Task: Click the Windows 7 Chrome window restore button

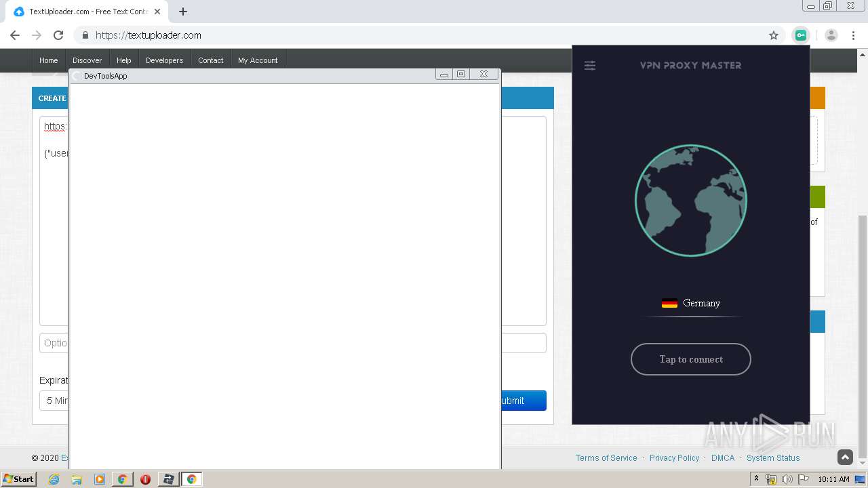Action: pos(827,6)
